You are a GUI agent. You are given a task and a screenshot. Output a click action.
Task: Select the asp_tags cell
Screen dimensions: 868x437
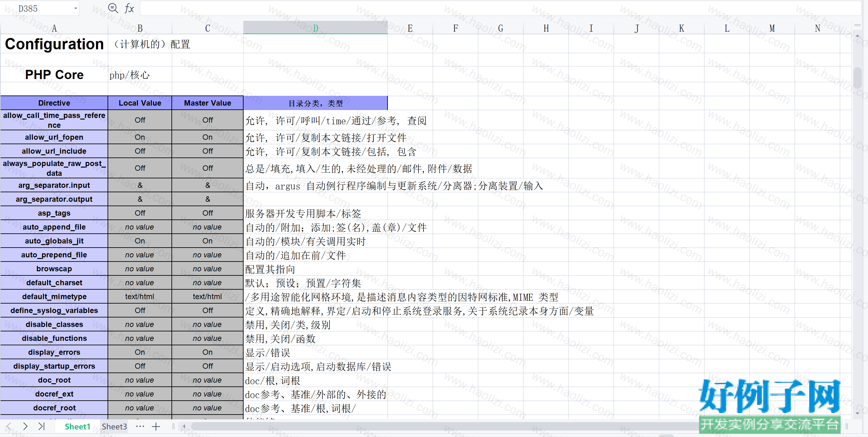pos(54,213)
